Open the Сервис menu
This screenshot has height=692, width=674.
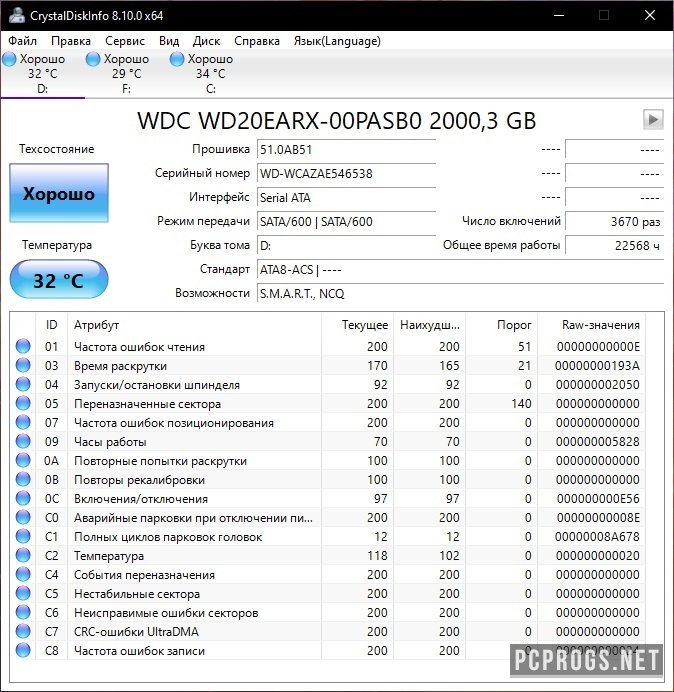click(x=125, y=41)
